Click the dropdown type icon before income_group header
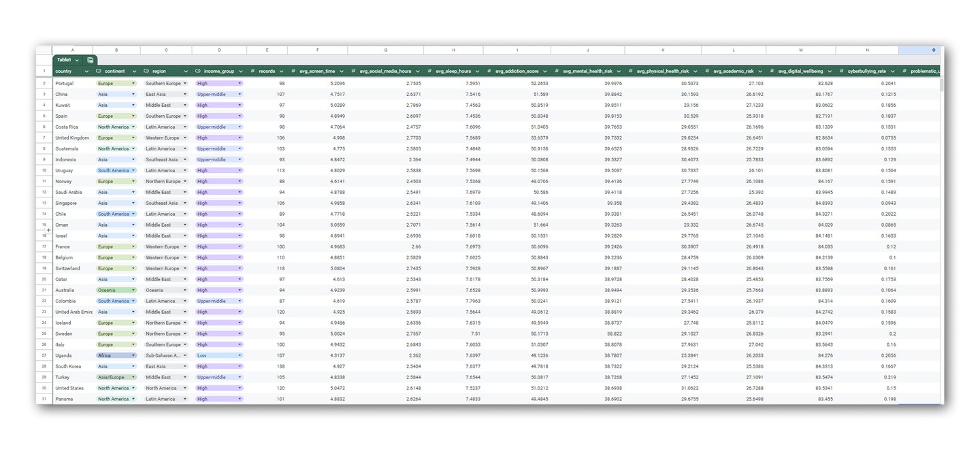 pyautogui.click(x=198, y=71)
